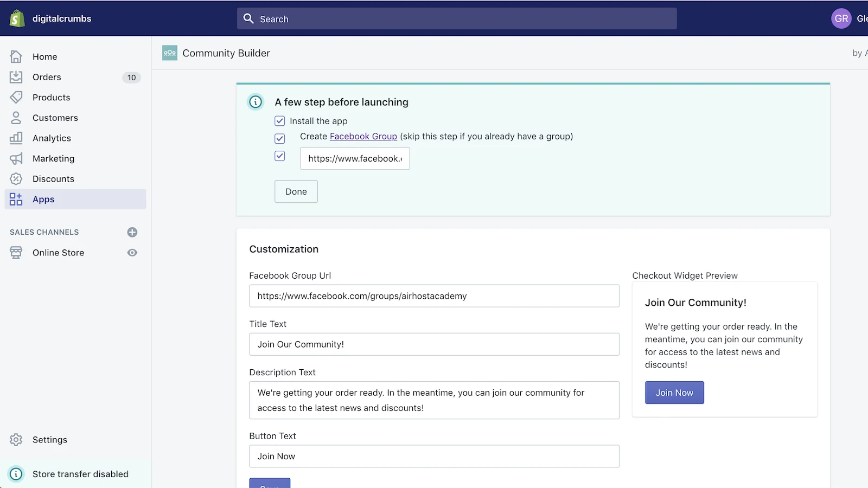The width and height of the screenshot is (868, 488).
Task: Click the info icon in launch banner
Action: point(256,102)
